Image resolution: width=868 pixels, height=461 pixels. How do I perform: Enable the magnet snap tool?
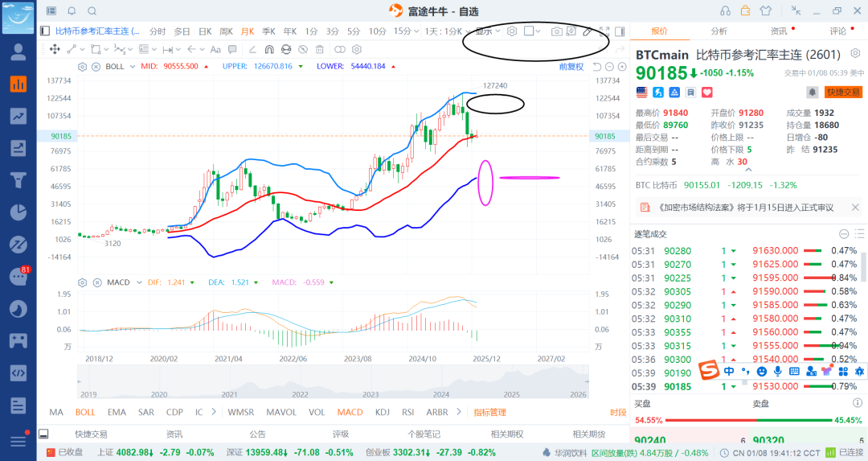(269, 49)
